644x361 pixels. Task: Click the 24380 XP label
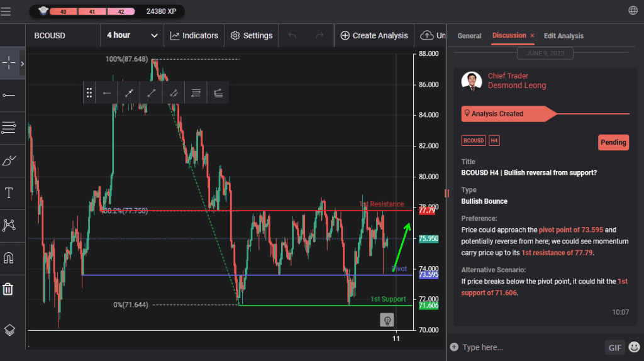pyautogui.click(x=162, y=11)
